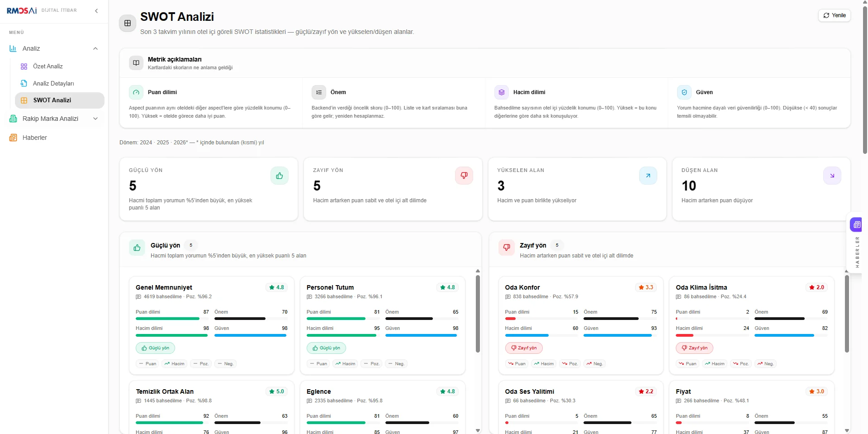The width and height of the screenshot is (868, 434).
Task: Click the Güçlü yön badge on Personel Tutum
Action: pos(326,348)
